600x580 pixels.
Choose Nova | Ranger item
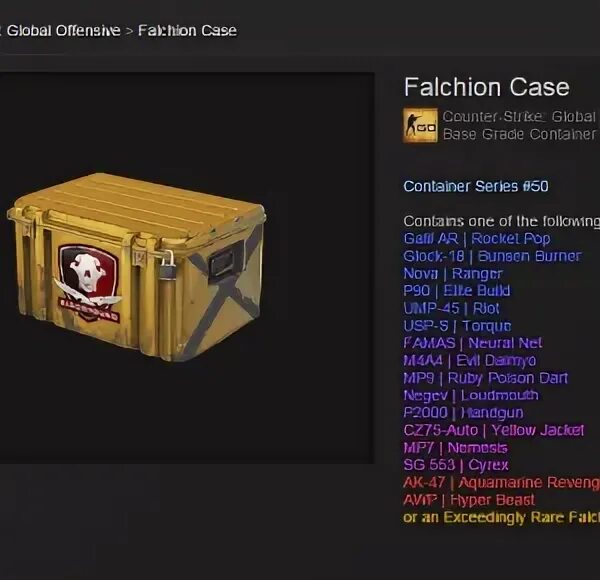pyautogui.click(x=453, y=274)
